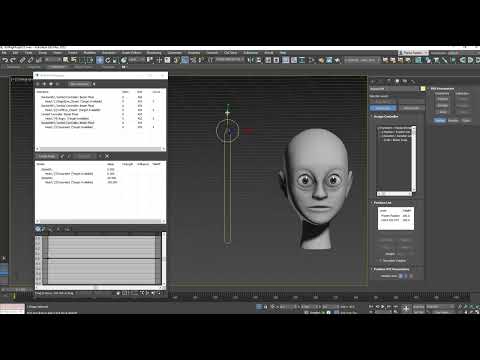
Task: Click the Create State button in Reaction Manager
Action: [x=47, y=156]
